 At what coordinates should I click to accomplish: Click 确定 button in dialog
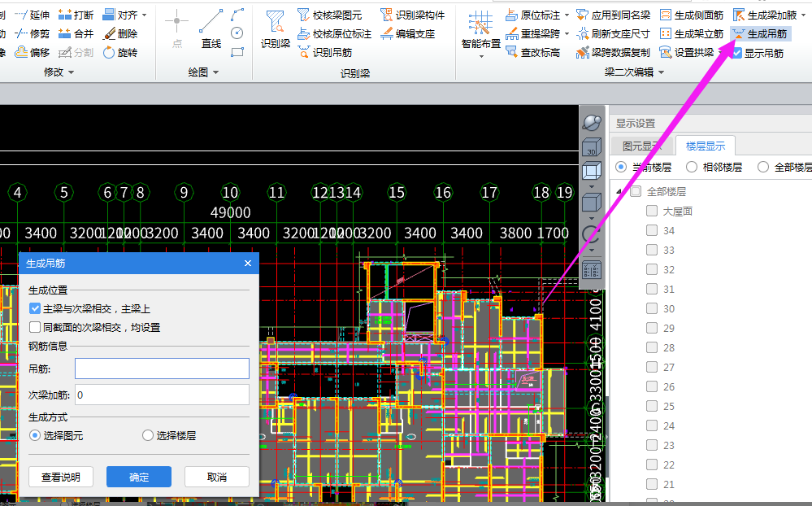[x=139, y=477]
